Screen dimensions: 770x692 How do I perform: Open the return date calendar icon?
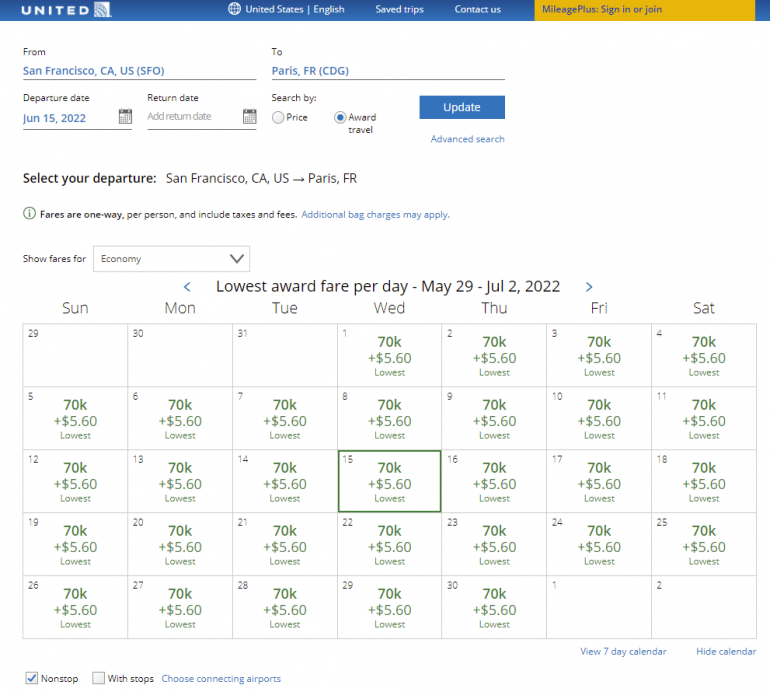[249, 117]
